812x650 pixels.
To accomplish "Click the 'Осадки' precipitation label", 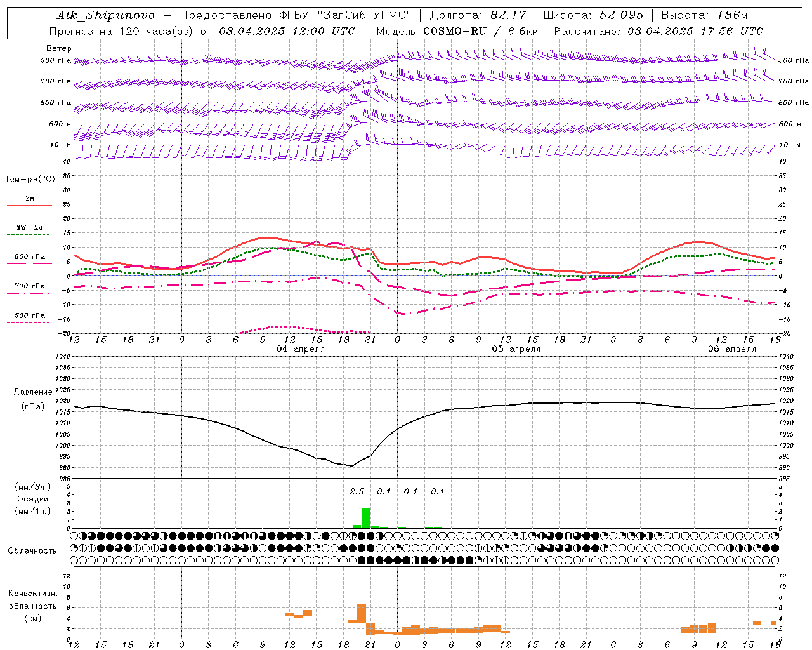I will [33, 499].
